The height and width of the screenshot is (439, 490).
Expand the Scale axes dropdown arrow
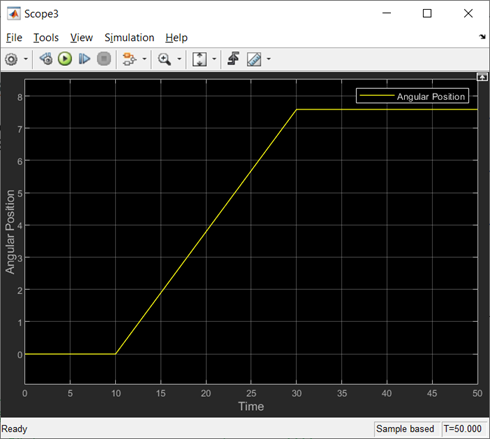(x=214, y=59)
